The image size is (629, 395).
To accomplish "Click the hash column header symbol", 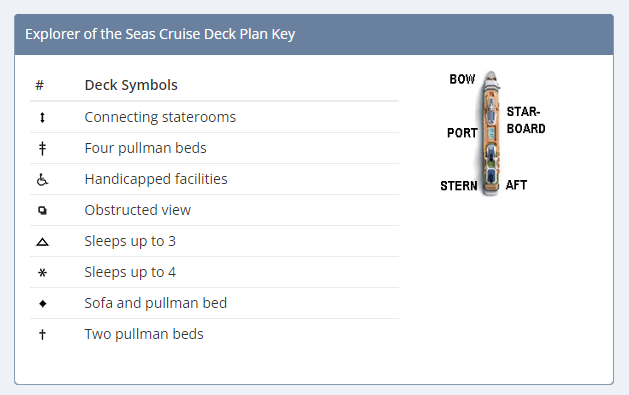I will tap(39, 85).
